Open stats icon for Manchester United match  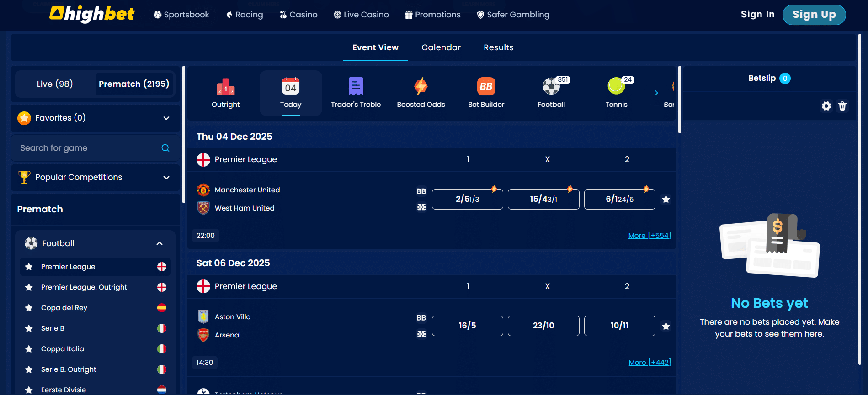[x=421, y=207]
